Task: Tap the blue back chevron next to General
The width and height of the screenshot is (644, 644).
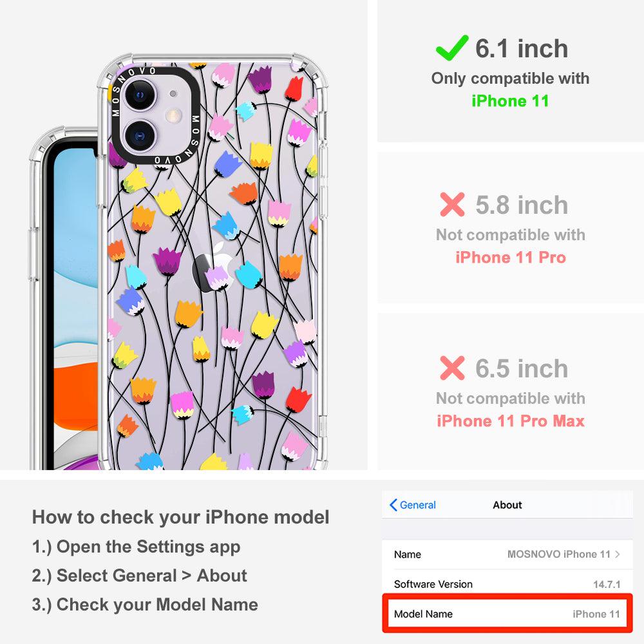Action: tap(393, 505)
